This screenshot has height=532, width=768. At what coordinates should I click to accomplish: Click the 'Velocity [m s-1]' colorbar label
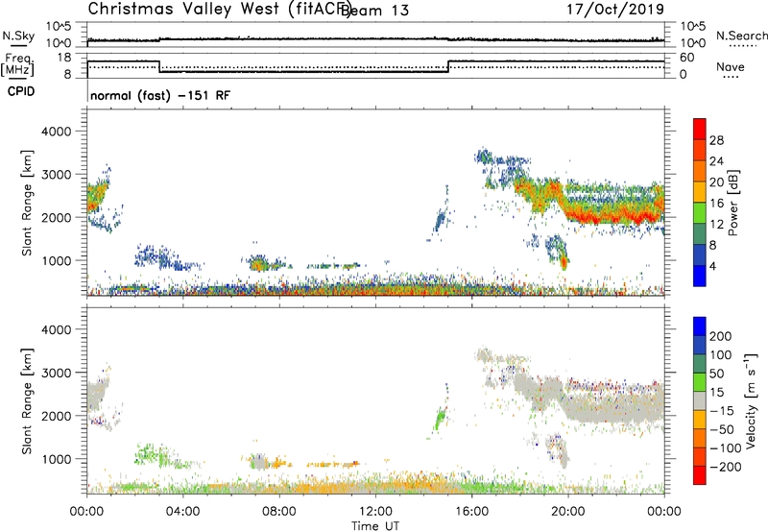751,400
